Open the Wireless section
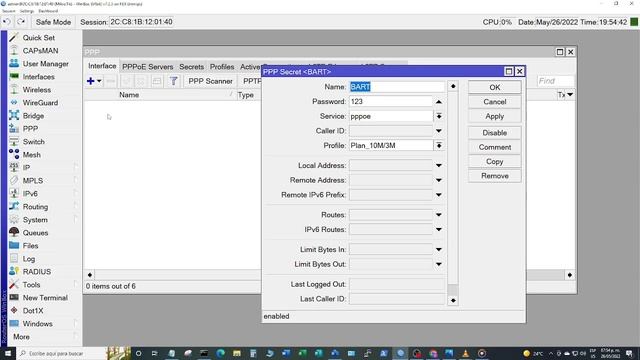Screen dimensions: 640x360 [x=37, y=90]
